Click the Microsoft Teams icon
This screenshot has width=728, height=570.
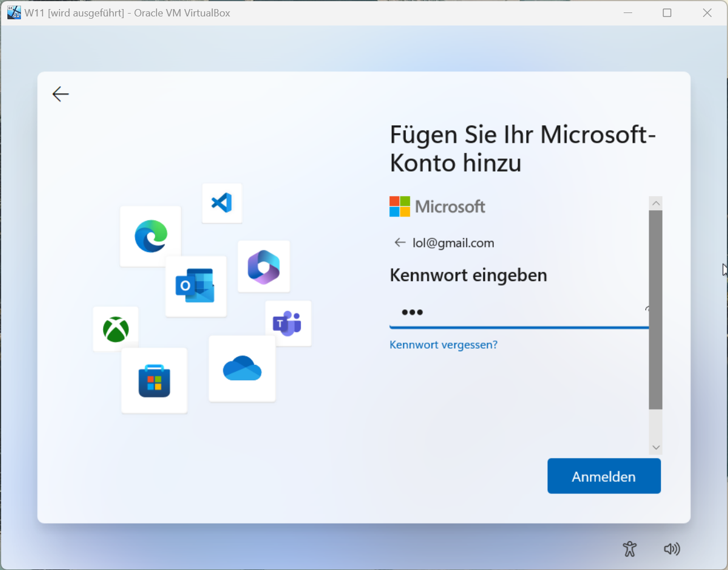point(288,324)
